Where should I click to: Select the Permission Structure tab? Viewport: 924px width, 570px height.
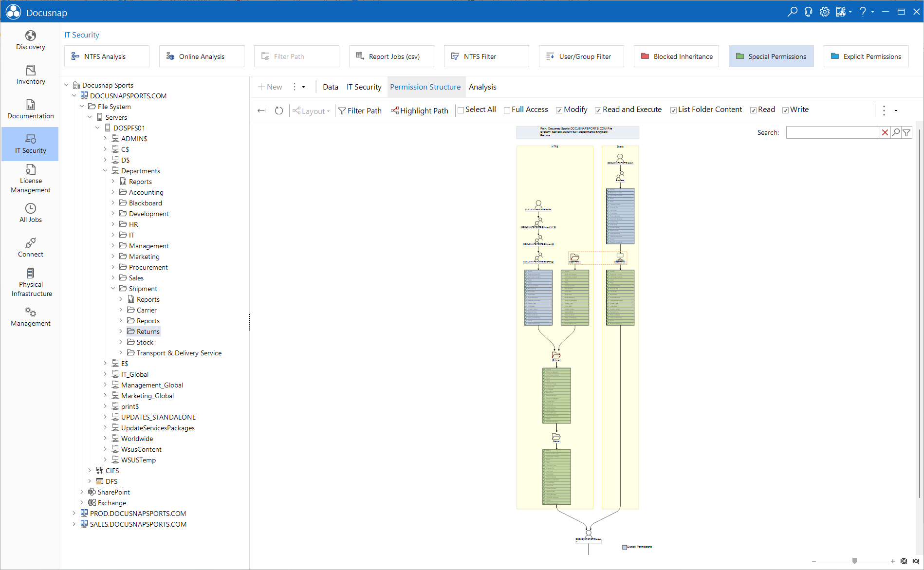tap(425, 87)
